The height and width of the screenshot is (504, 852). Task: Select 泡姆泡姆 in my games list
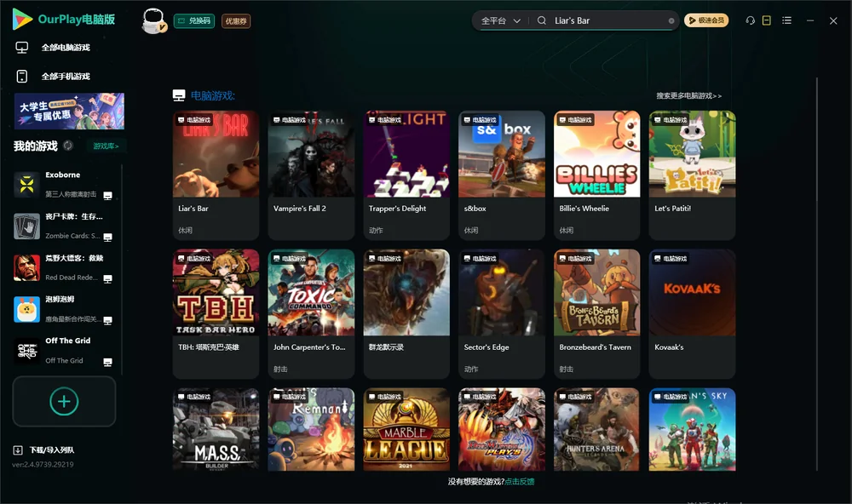click(64, 309)
